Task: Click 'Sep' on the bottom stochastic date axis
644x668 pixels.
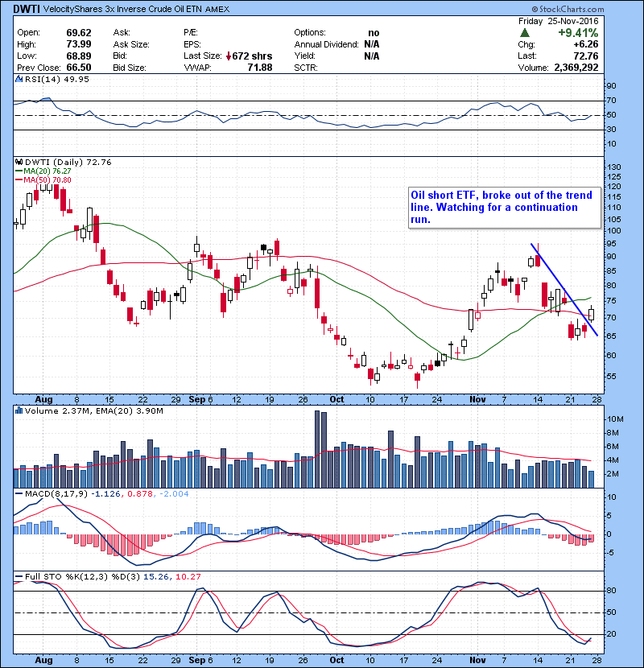Action: click(197, 660)
